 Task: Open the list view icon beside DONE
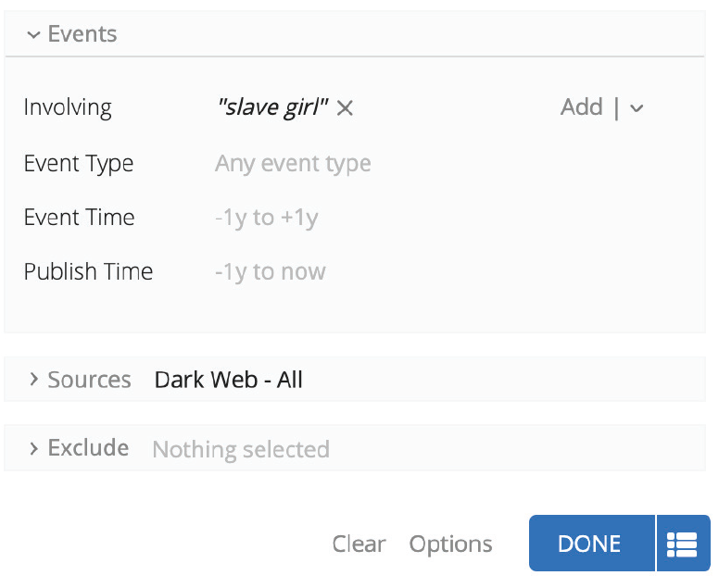tap(683, 544)
